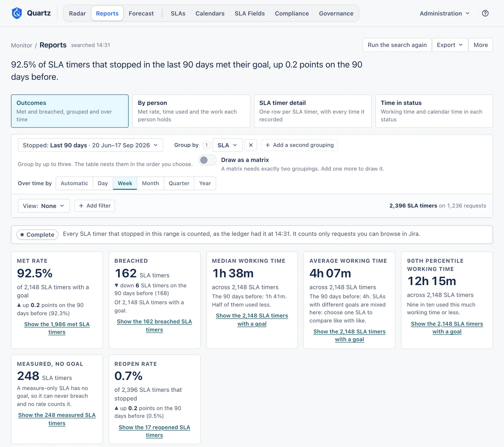Viewport: 504px width, 447px height.
Task: Expand the Export dropdown
Action: (450, 45)
